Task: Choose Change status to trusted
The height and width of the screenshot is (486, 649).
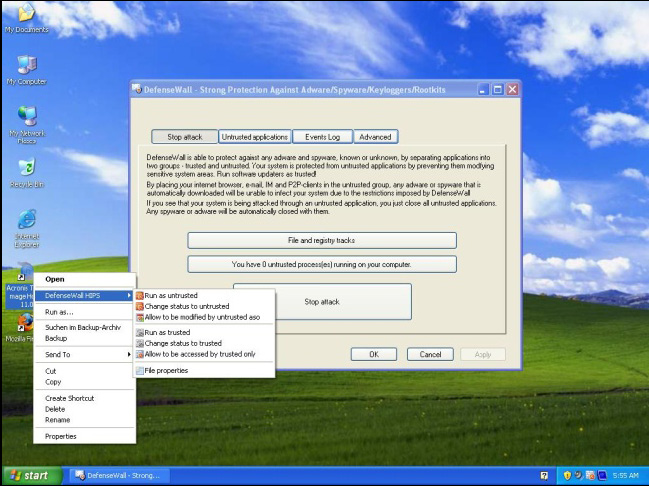Action: point(204,343)
